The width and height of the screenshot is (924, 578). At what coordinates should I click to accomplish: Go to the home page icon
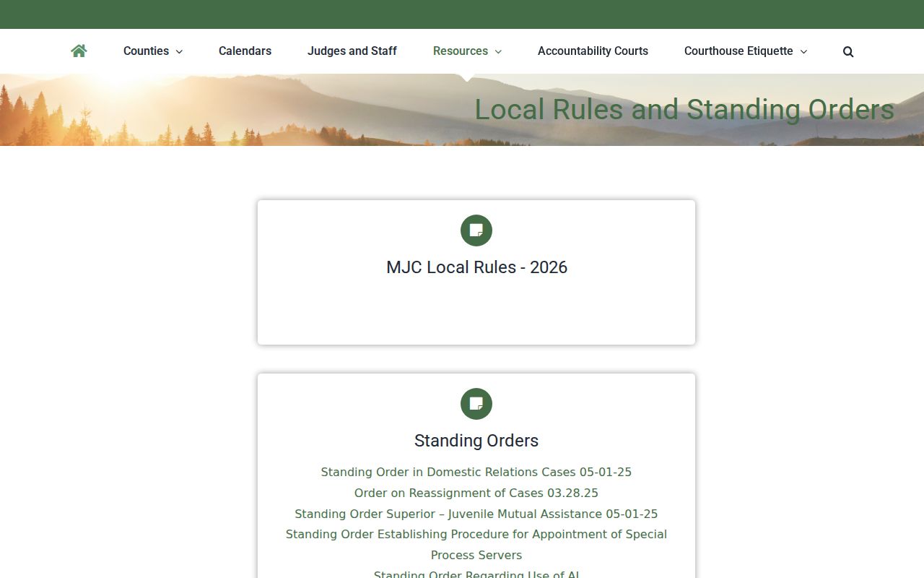[x=79, y=51]
